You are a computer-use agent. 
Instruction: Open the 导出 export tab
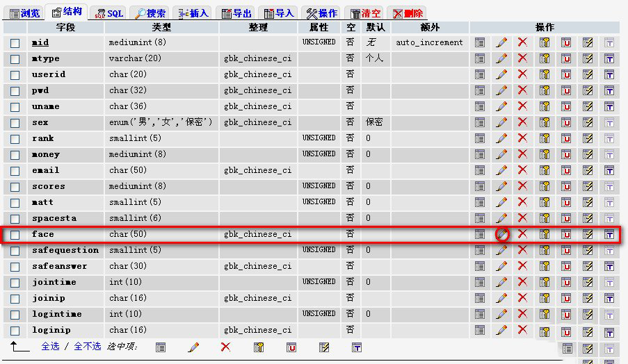tap(235, 13)
